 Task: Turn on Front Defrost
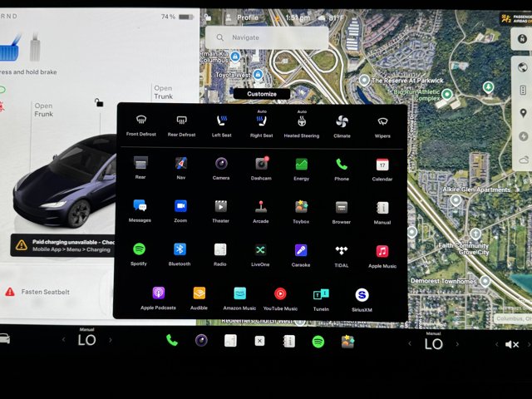[x=141, y=126]
